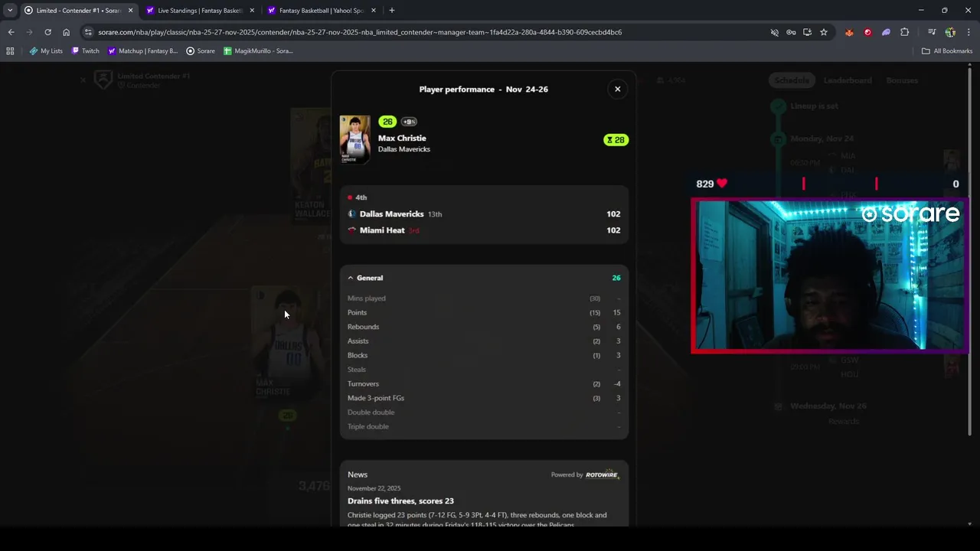Go to browser home page

(66, 32)
